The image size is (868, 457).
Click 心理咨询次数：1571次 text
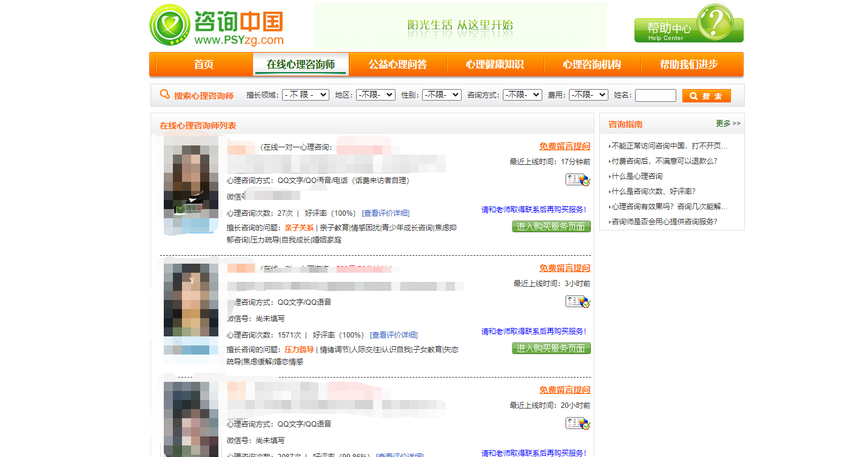tap(264, 335)
